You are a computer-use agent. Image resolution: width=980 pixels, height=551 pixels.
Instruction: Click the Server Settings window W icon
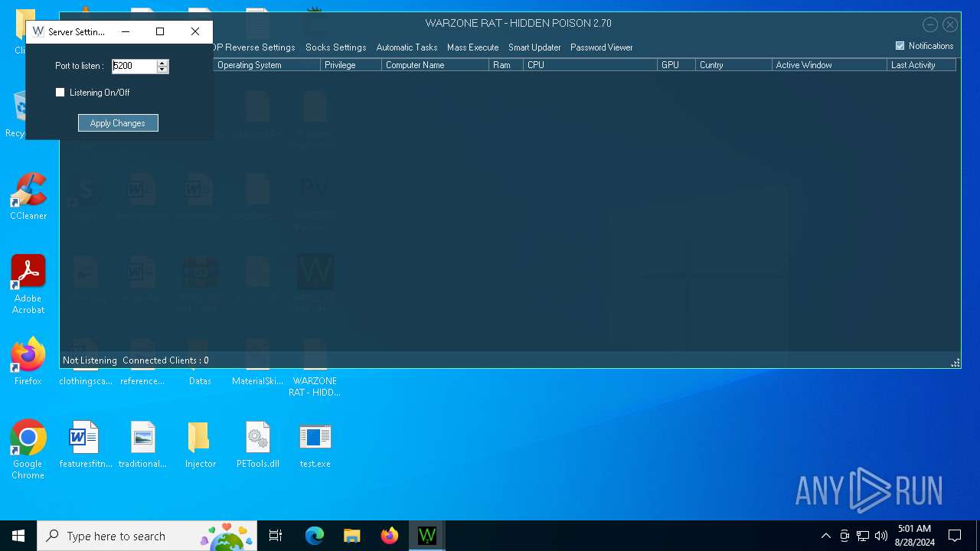click(x=38, y=31)
